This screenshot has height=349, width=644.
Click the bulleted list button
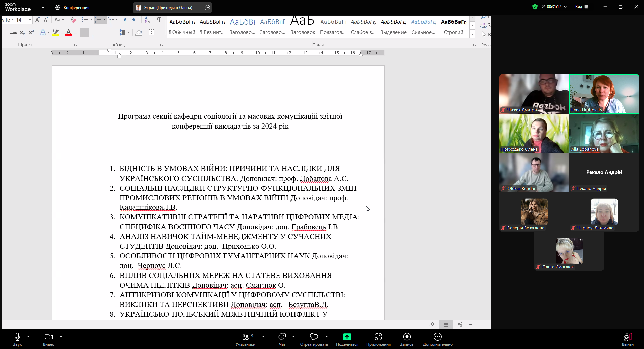coord(85,20)
